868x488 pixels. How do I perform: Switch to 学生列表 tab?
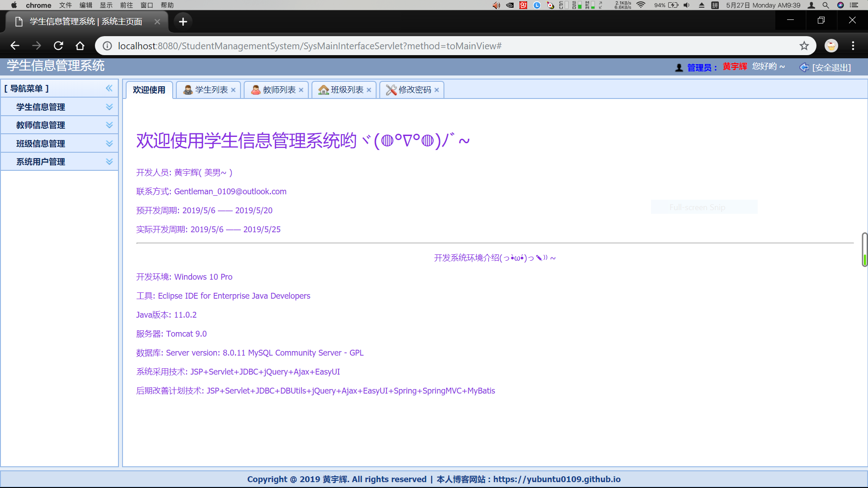coord(211,90)
